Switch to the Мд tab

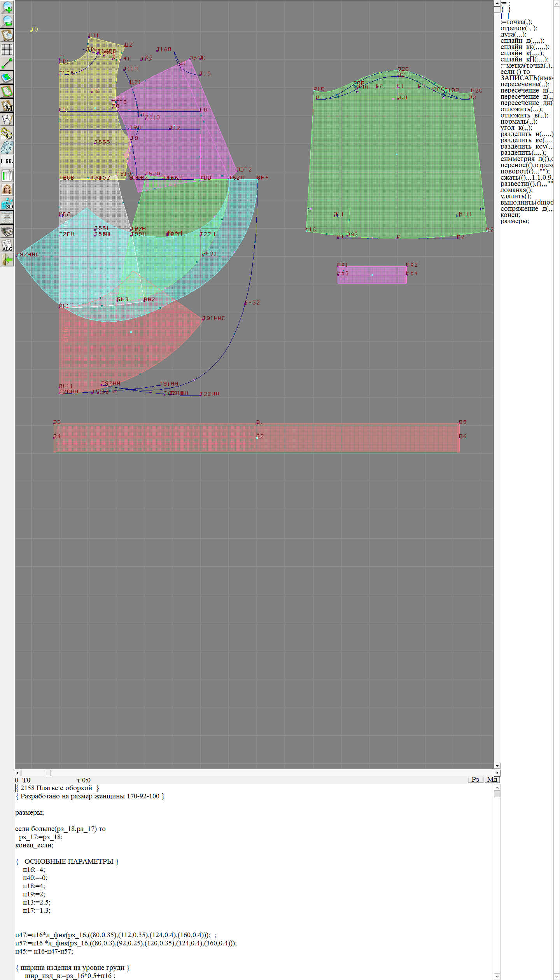point(492,779)
